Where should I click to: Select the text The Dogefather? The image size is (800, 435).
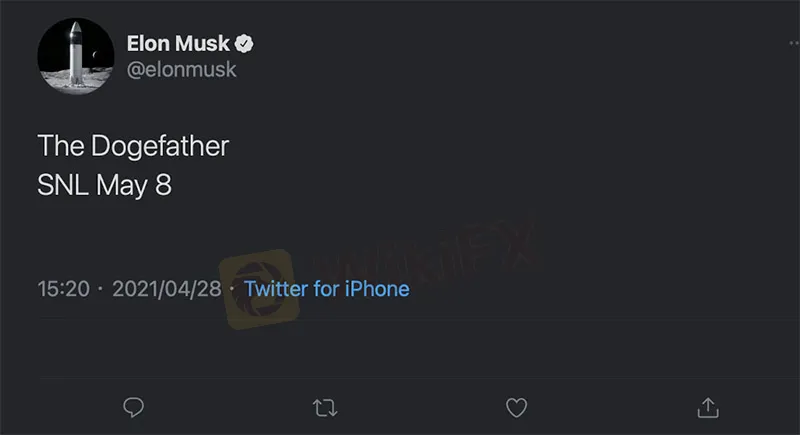(x=133, y=146)
